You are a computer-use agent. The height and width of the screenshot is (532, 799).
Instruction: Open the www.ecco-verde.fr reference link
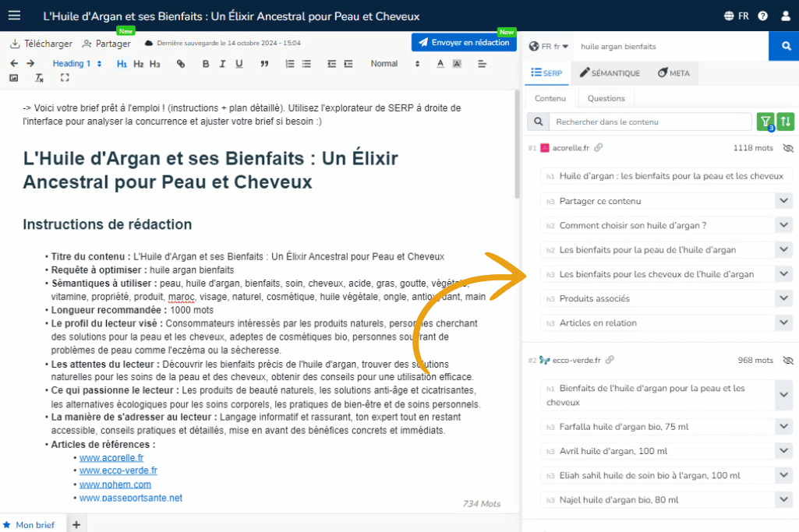[118, 470]
